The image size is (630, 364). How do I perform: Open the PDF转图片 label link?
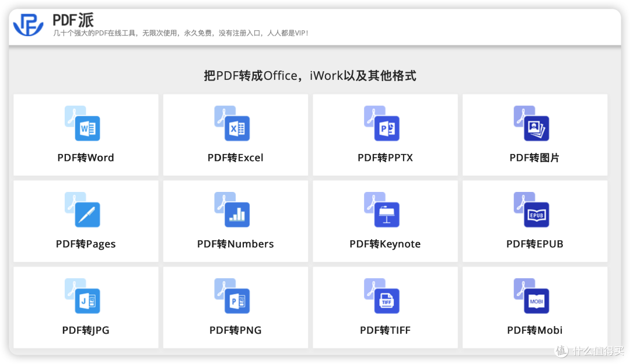coord(535,157)
